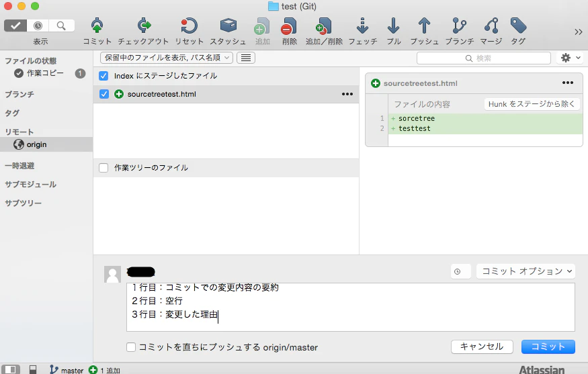
Task: Uncheck the sourcetreetest.html staged checkbox
Action: 104,94
